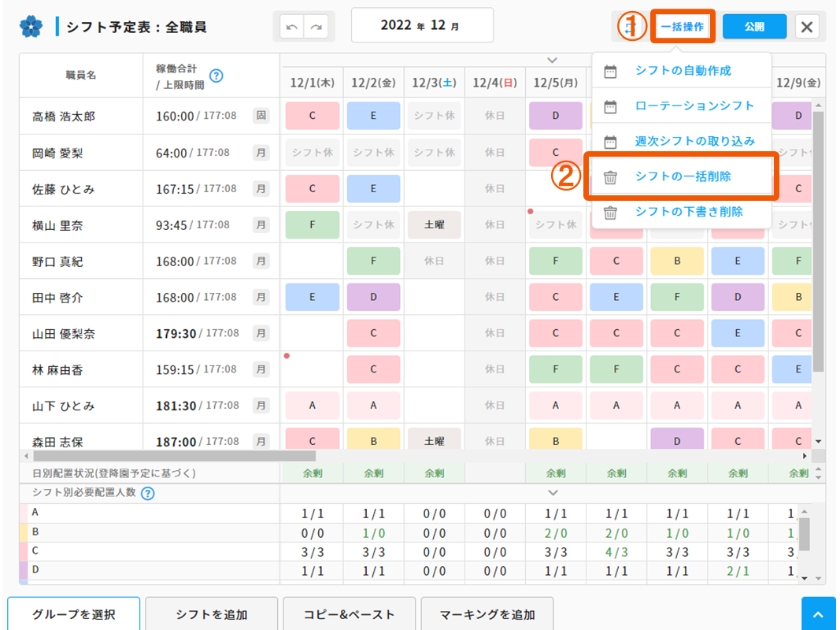Click trash icon for シフトの一括削除
The width and height of the screenshot is (840, 630).
pos(610,177)
